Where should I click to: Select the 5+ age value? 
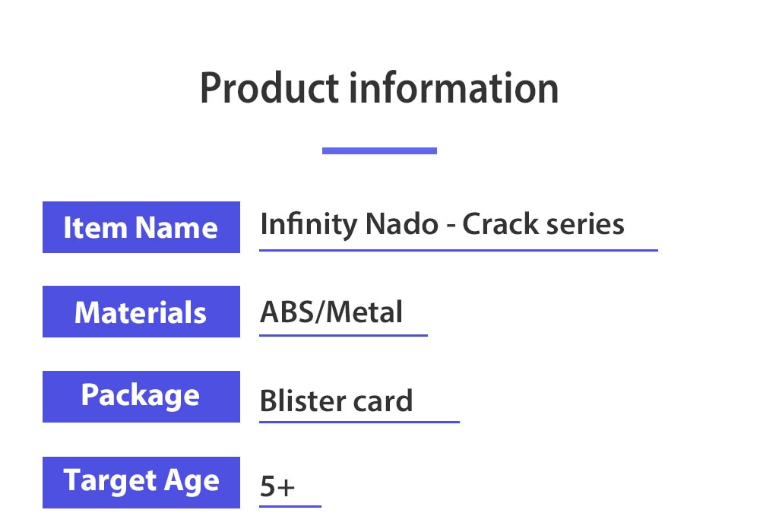pos(277,486)
